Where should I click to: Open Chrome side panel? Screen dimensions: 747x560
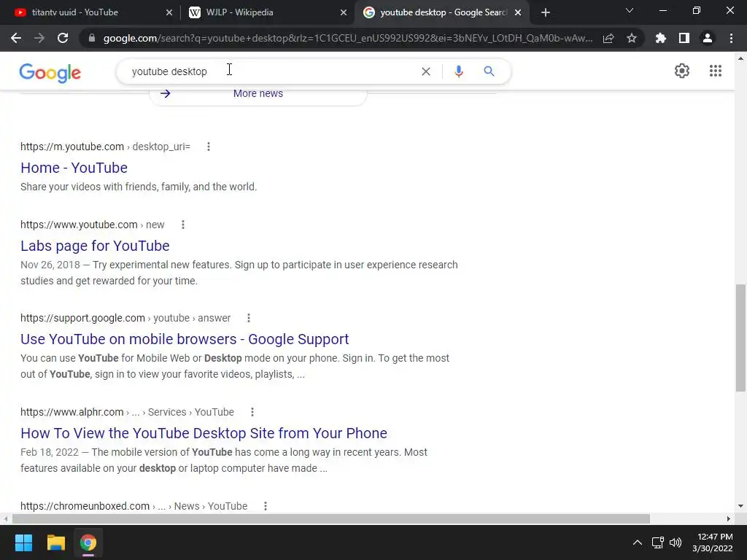[684, 38]
